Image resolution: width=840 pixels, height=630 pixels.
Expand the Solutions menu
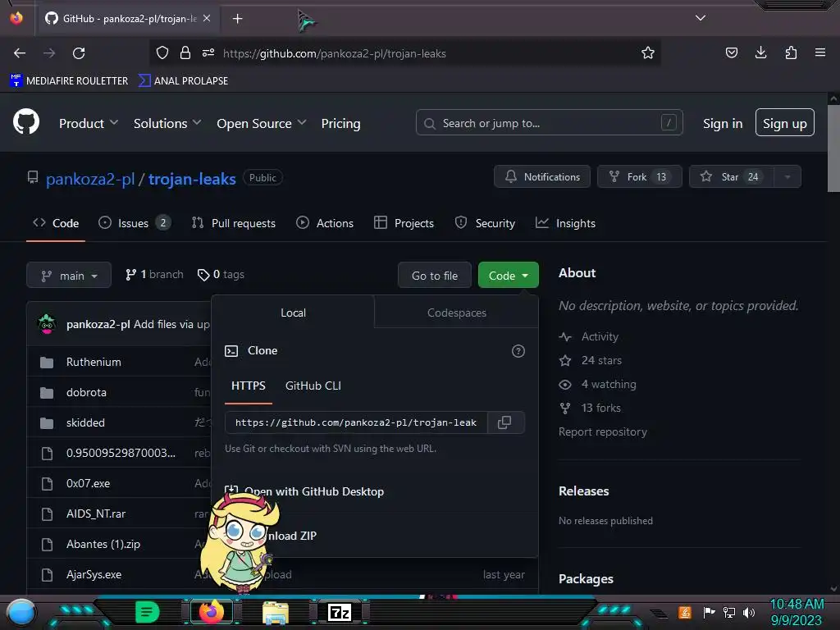coord(167,123)
